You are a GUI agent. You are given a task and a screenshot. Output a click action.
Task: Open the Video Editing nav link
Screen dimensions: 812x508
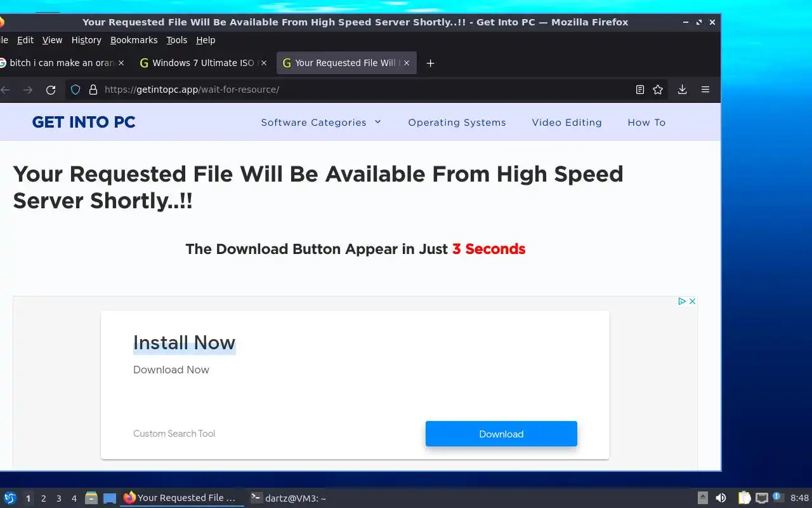pyautogui.click(x=566, y=123)
